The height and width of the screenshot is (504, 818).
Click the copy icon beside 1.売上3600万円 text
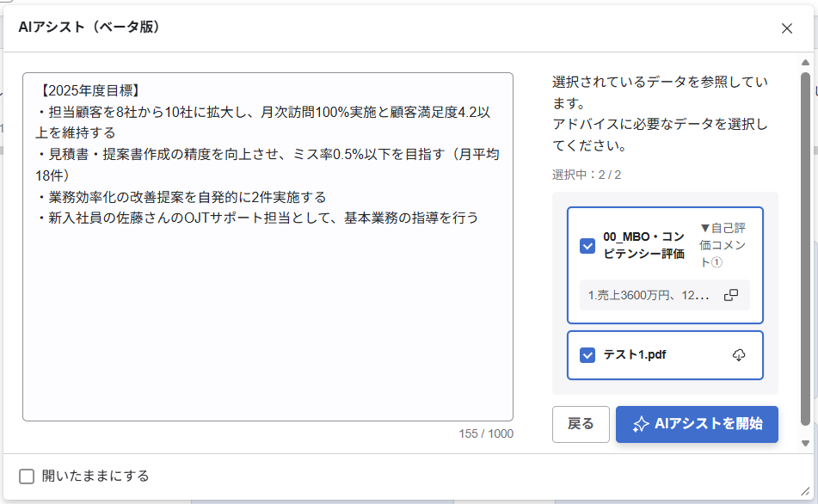[x=730, y=295]
